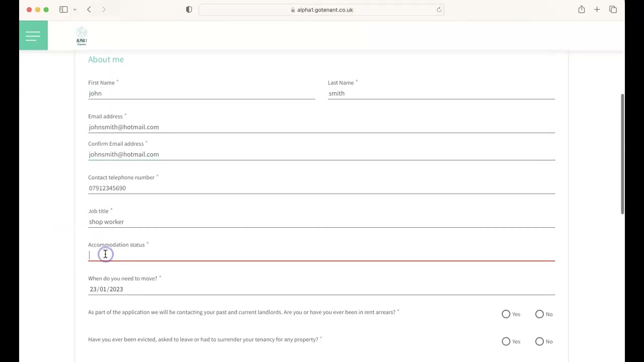Click the Safari address bar
The image size is (644, 362).
pos(321,10)
